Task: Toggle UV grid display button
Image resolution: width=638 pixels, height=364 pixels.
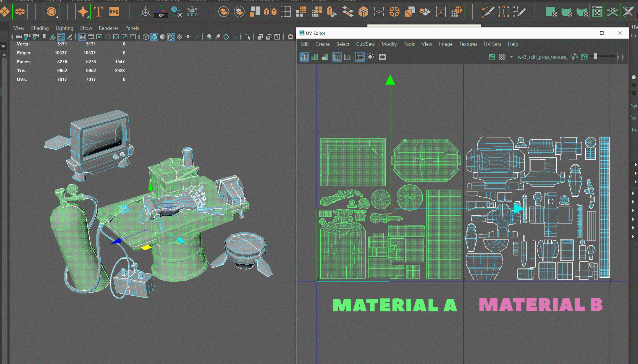Action: (360, 57)
